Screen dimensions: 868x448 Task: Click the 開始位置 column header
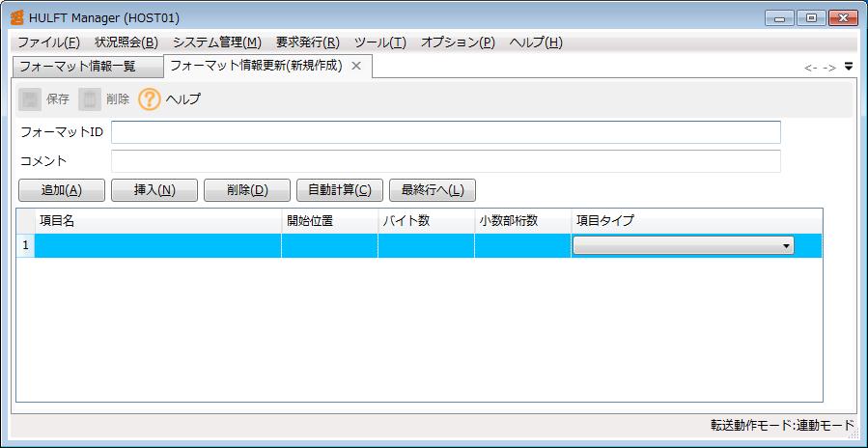pyautogui.click(x=329, y=221)
